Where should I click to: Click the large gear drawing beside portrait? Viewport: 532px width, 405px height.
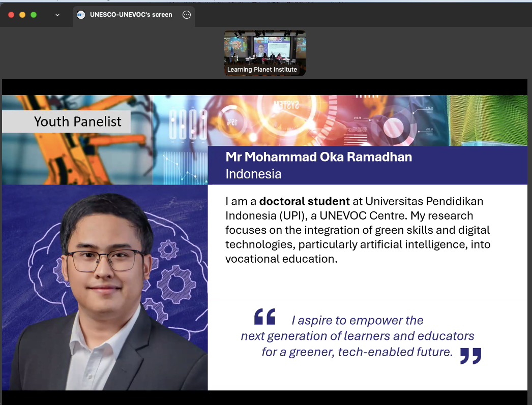click(x=177, y=284)
